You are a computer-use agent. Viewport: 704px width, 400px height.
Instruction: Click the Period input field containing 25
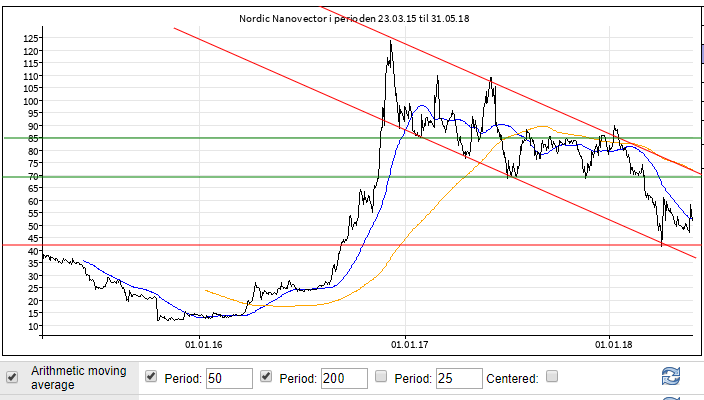coord(459,378)
